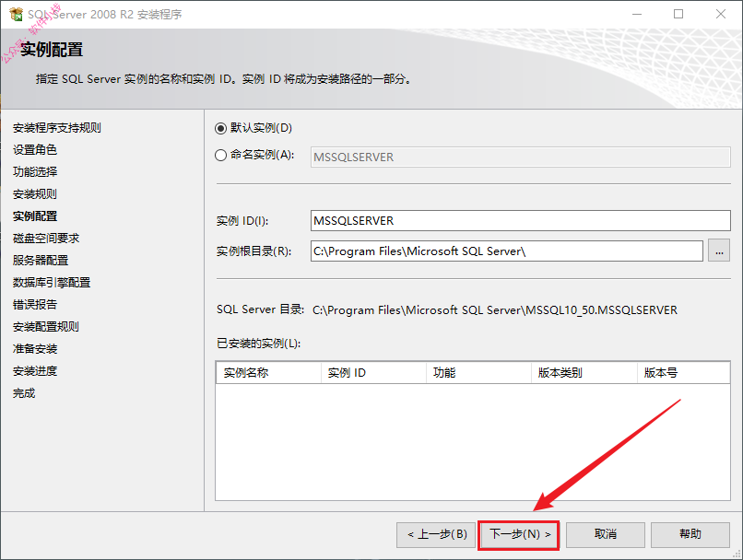Screen dimensions: 743x560
Task: Click the 实例 ID column header
Action: tap(374, 373)
